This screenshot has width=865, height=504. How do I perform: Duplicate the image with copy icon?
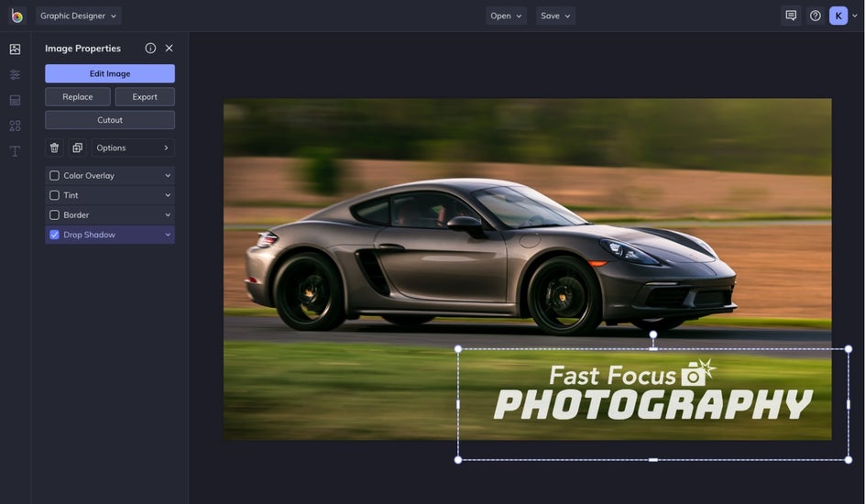click(x=77, y=148)
